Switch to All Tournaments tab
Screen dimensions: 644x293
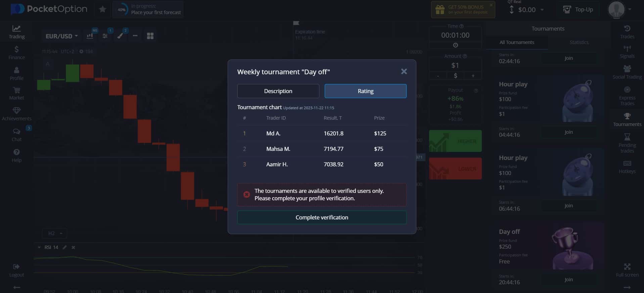click(x=517, y=42)
